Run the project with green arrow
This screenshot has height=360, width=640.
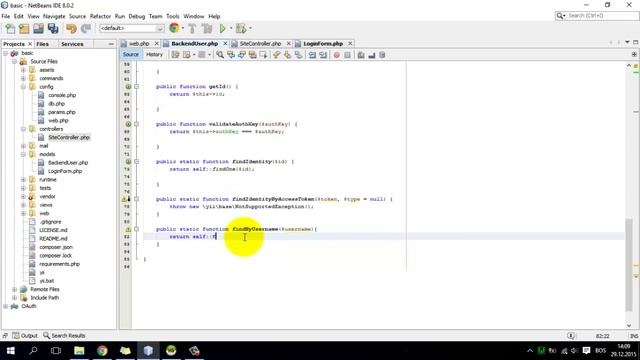[x=222, y=29]
